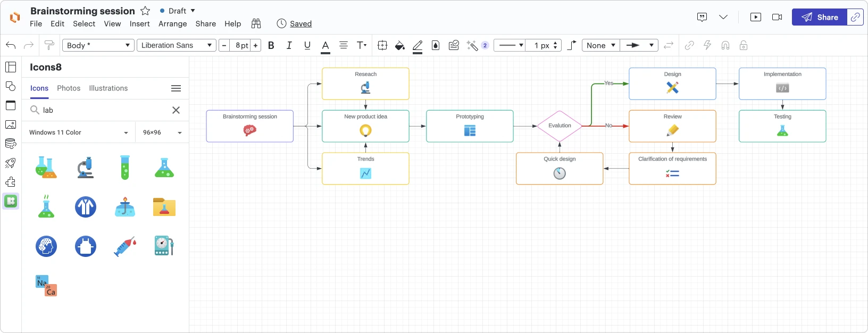Click the microscope icon in Icons8 results

point(86,168)
